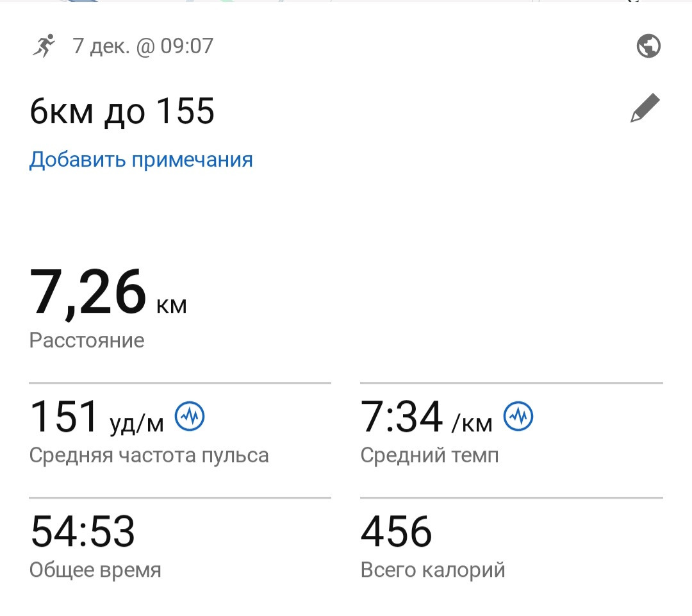This screenshot has width=692, height=616.
Task: Tap the running activity type icon
Action: (x=44, y=46)
